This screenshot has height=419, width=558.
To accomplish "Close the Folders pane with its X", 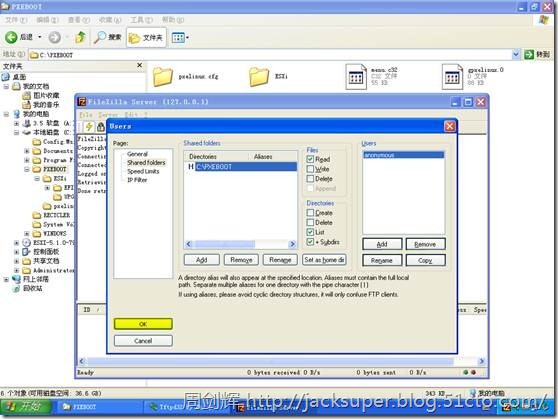I will (x=140, y=65).
